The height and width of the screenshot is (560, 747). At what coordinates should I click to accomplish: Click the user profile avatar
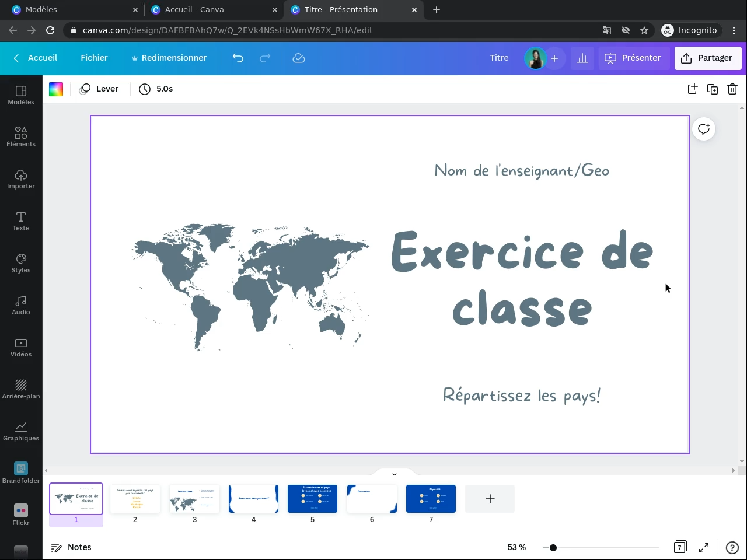point(535,58)
